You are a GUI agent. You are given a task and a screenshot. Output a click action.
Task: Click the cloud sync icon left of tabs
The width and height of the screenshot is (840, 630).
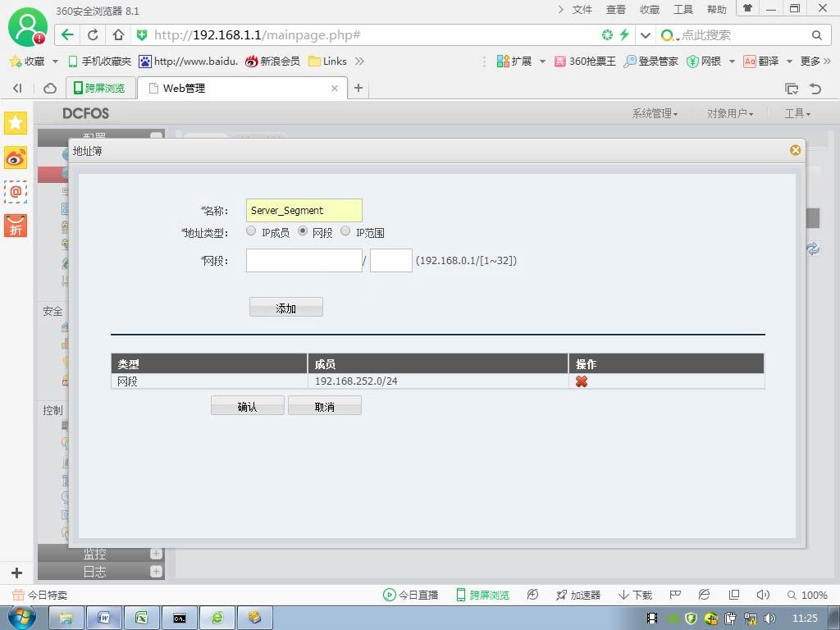[50, 89]
